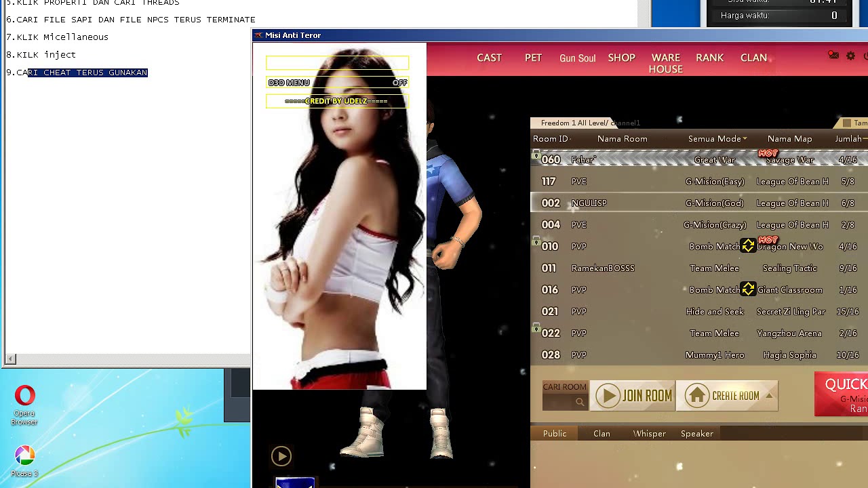Click the QUICK join button
The height and width of the screenshot is (488, 868).
coord(841,394)
